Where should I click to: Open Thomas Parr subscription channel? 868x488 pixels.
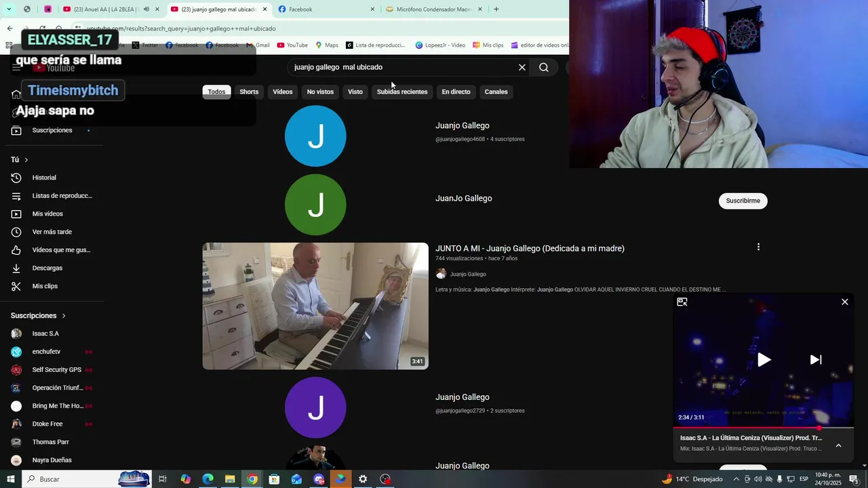[x=52, y=442]
